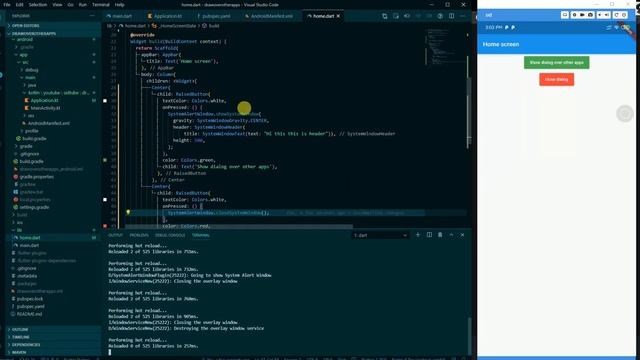This screenshot has height=360, width=640.
Task: Tap Show dialog over other apps button
Action: [556, 62]
